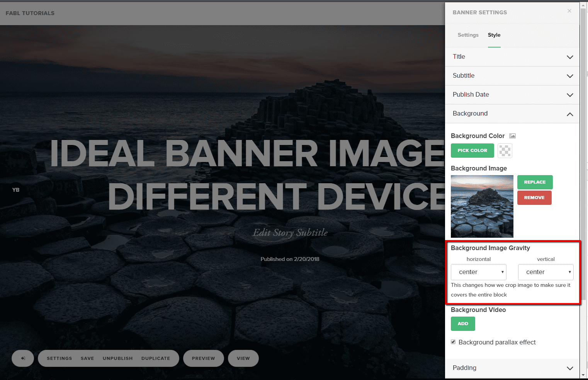Open the vertical gravity dropdown
The width and height of the screenshot is (588, 380).
(546, 272)
